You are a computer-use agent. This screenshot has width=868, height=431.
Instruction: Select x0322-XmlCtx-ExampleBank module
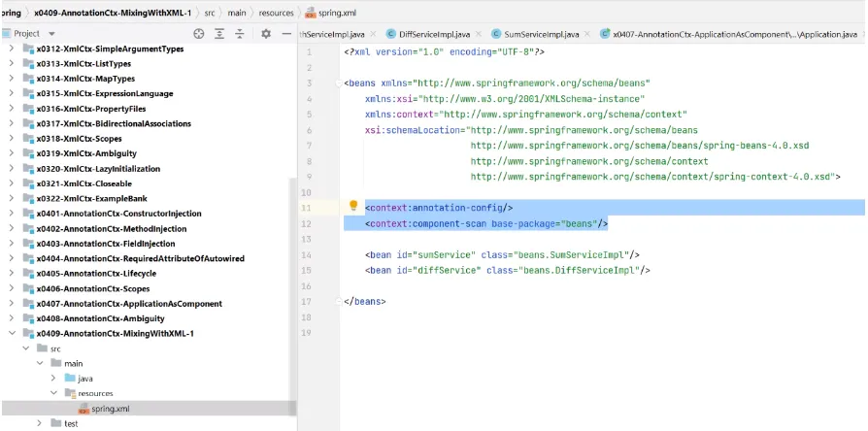click(92, 199)
